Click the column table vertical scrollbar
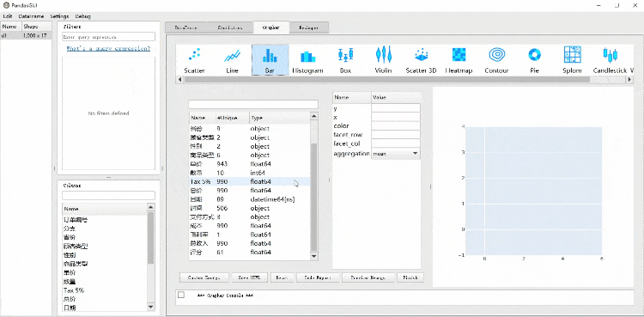Screen dimensions: 644x317 coord(313,198)
